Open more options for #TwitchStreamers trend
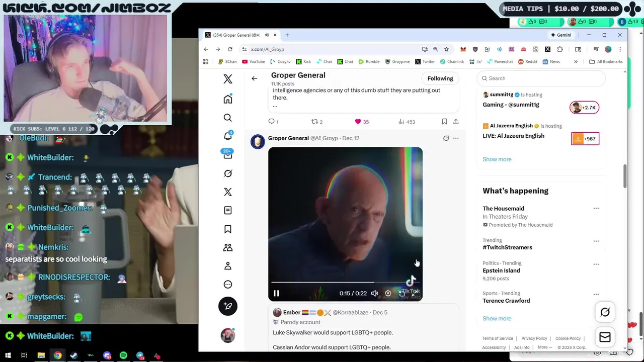This screenshot has height=362, width=644. [x=596, y=241]
